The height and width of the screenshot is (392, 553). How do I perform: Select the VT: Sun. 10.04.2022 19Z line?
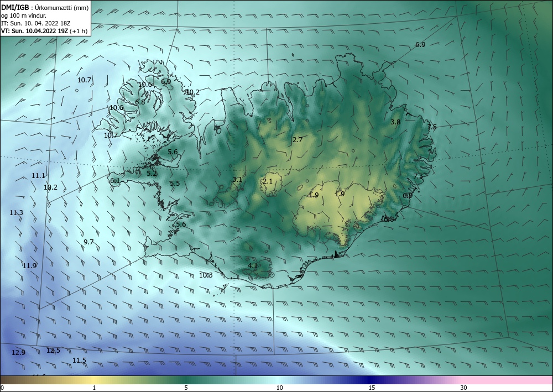[44, 31]
